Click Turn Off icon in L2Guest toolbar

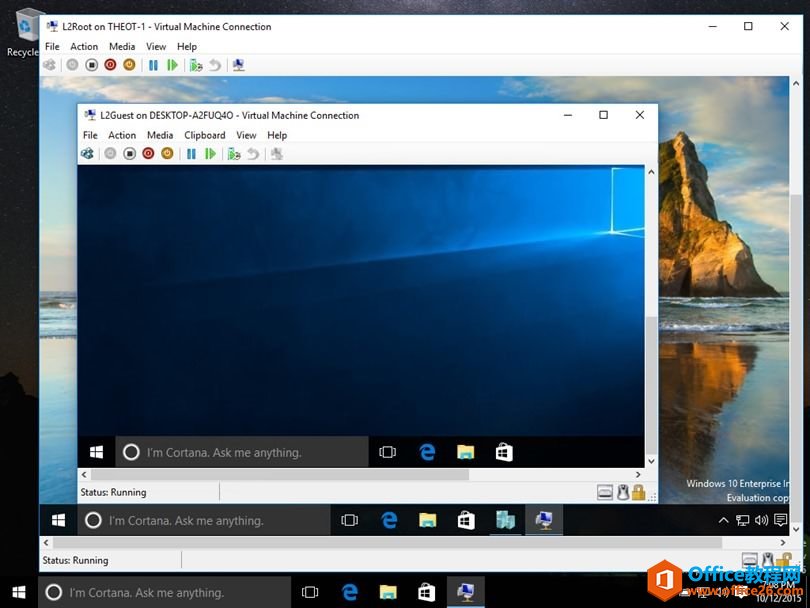pyautogui.click(x=130, y=153)
